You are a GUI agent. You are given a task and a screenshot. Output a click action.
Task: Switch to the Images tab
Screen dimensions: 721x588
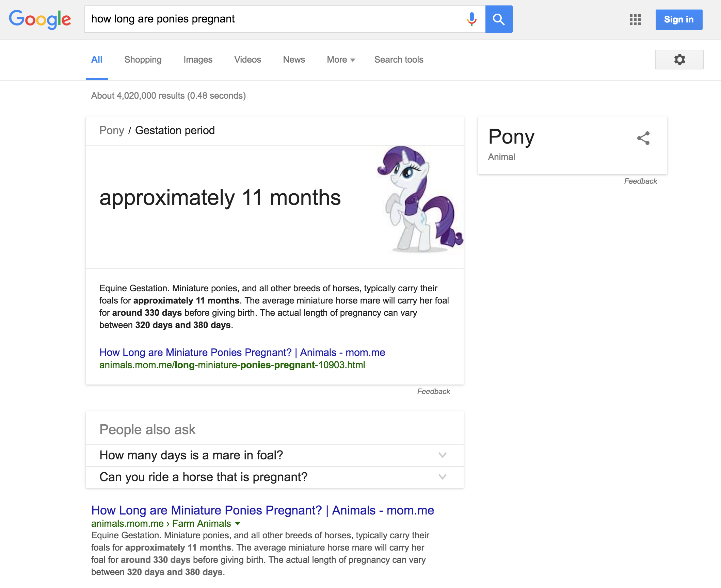pyautogui.click(x=198, y=60)
